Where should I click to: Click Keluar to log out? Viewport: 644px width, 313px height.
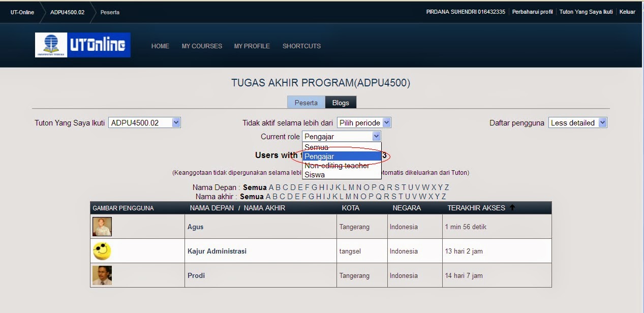[x=627, y=12]
